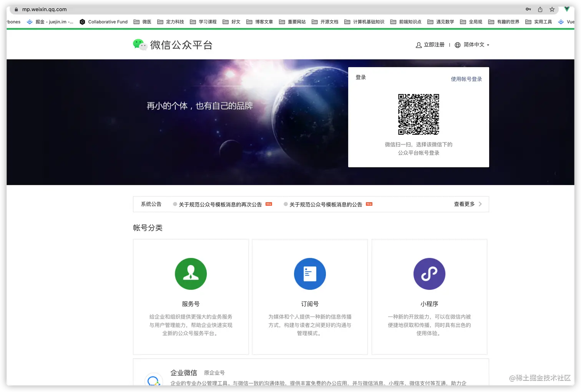Open the 定力科技 bookmark folder
The image size is (581, 392).
[171, 22]
